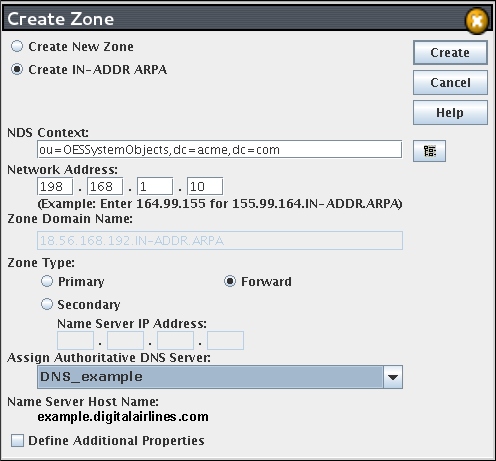Click the Cancel button
Image resolution: width=496 pixels, height=461 pixels.
point(450,83)
